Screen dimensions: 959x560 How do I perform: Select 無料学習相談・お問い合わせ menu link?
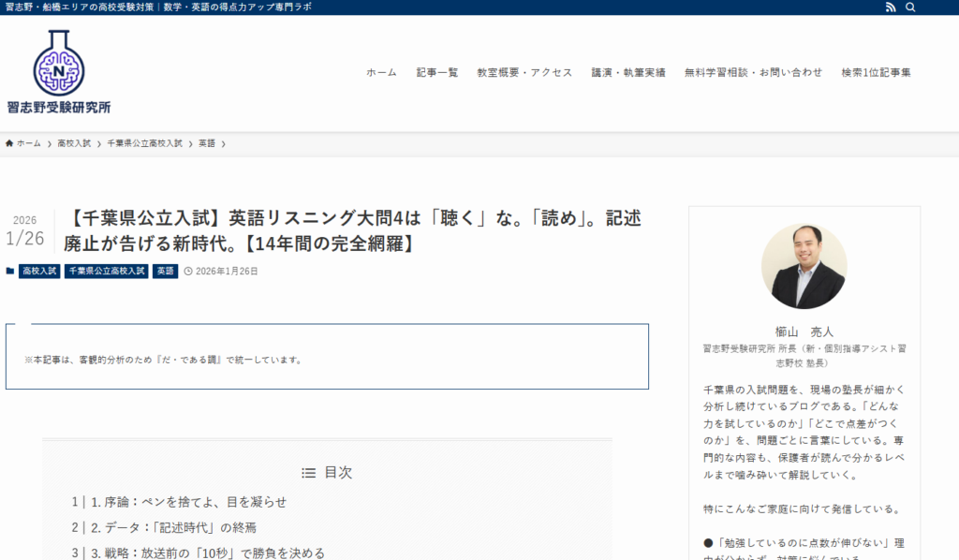tap(753, 72)
